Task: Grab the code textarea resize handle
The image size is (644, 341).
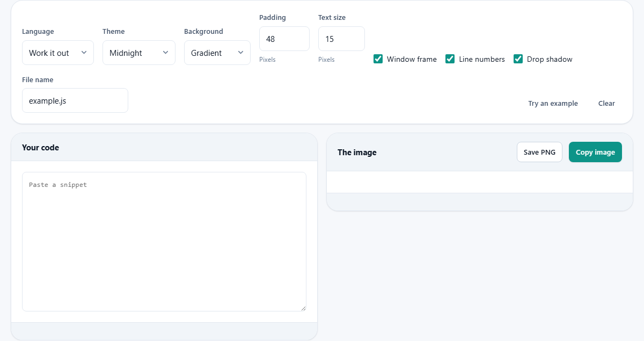Action: [303, 308]
